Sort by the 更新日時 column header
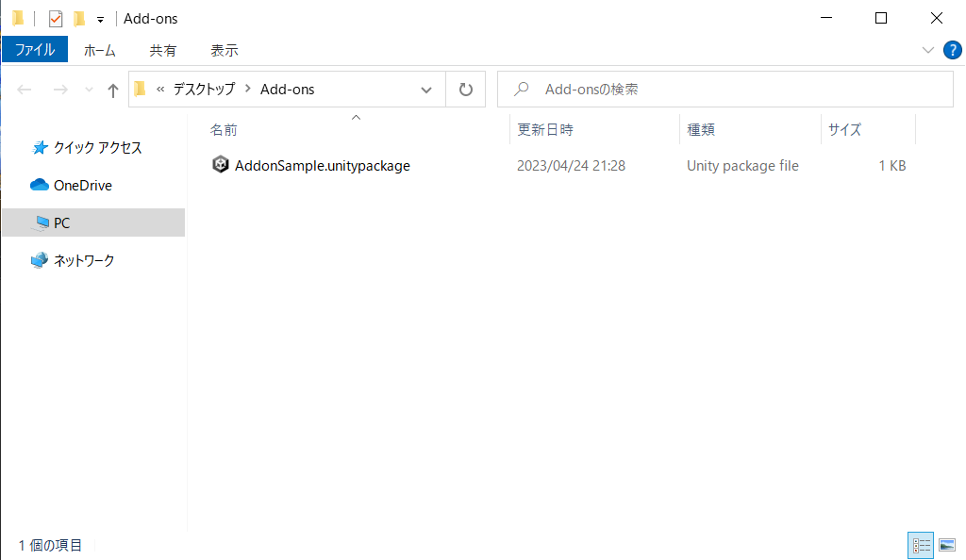The image size is (966, 560). [x=545, y=130]
